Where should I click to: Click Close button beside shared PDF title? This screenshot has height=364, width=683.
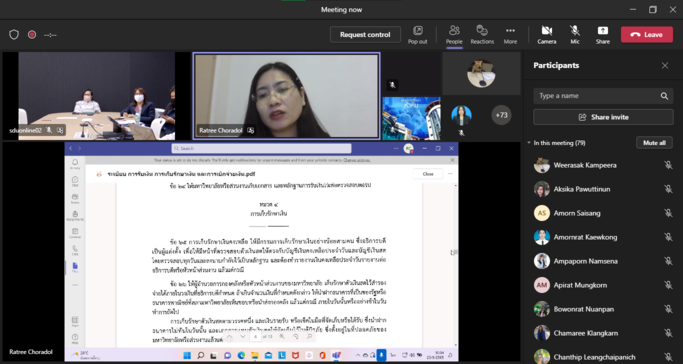pos(428,174)
